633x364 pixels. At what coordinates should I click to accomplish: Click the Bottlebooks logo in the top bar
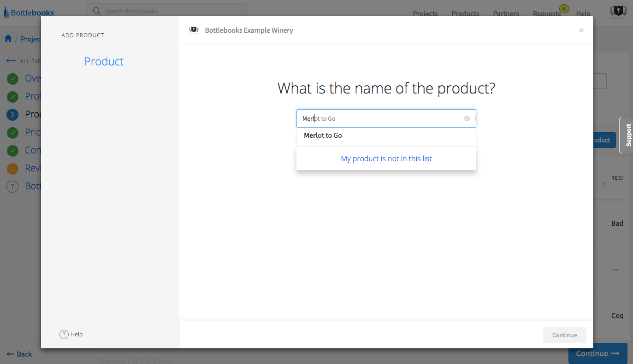point(29,12)
